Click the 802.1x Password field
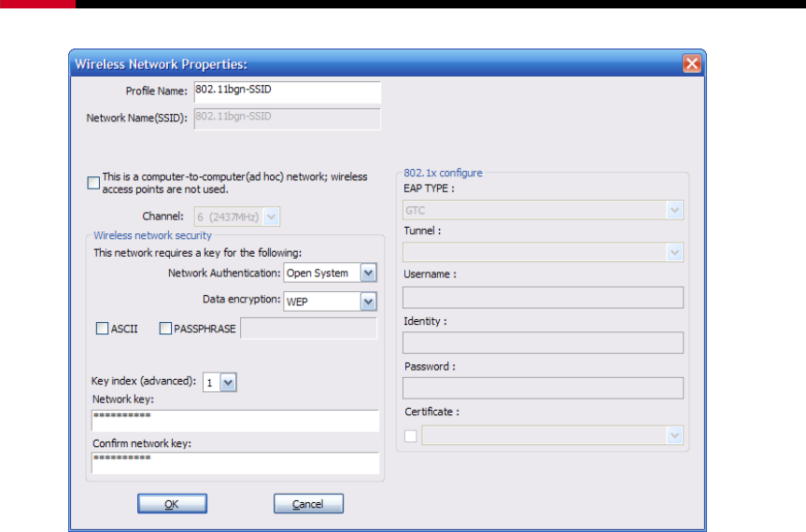 pyautogui.click(x=543, y=387)
